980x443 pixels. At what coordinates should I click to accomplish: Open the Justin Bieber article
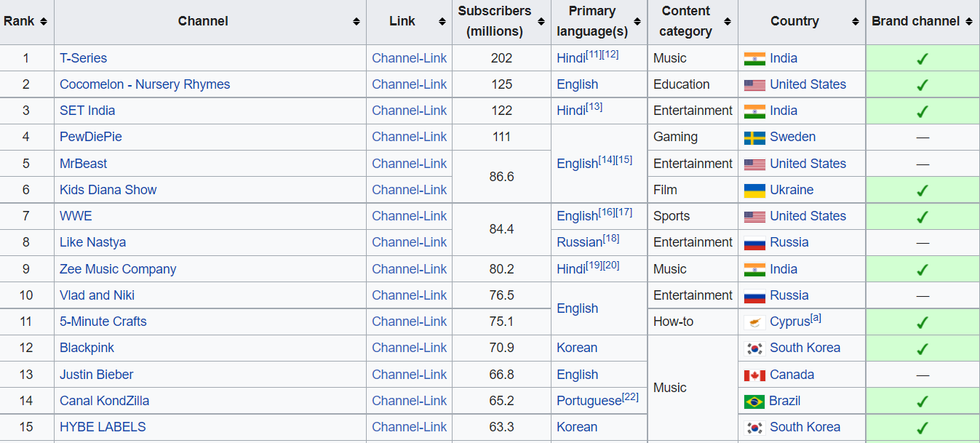96,375
